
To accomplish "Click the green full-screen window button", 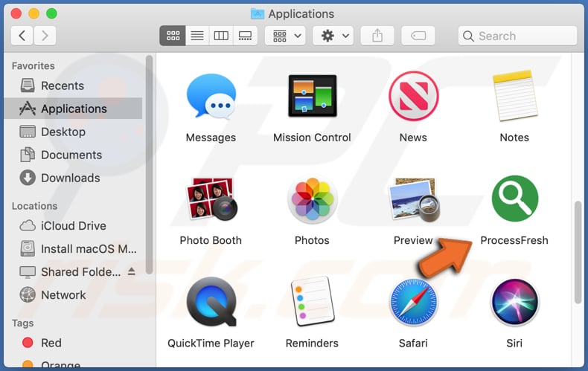I will [x=52, y=13].
